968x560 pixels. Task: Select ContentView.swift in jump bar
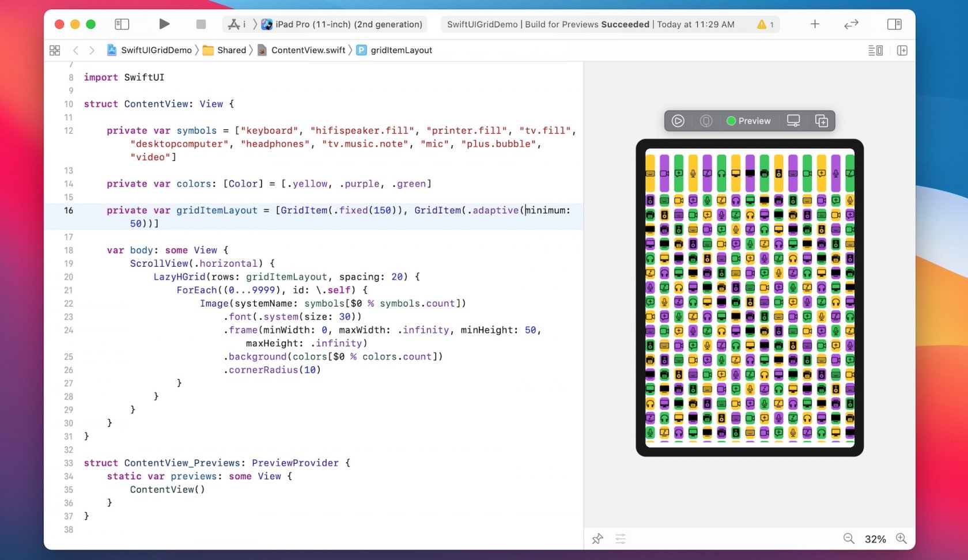308,51
